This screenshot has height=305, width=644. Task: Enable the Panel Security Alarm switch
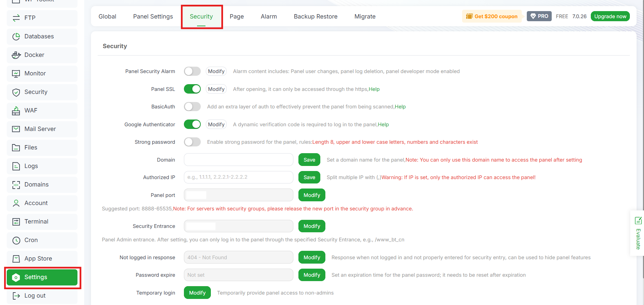point(192,71)
